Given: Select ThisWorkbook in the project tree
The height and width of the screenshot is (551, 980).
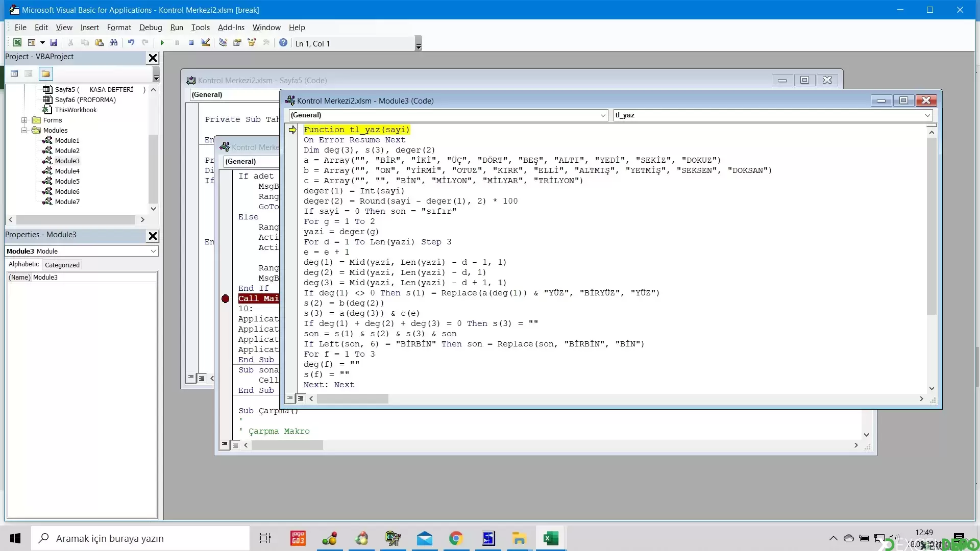Looking at the screenshot, I should 76,110.
